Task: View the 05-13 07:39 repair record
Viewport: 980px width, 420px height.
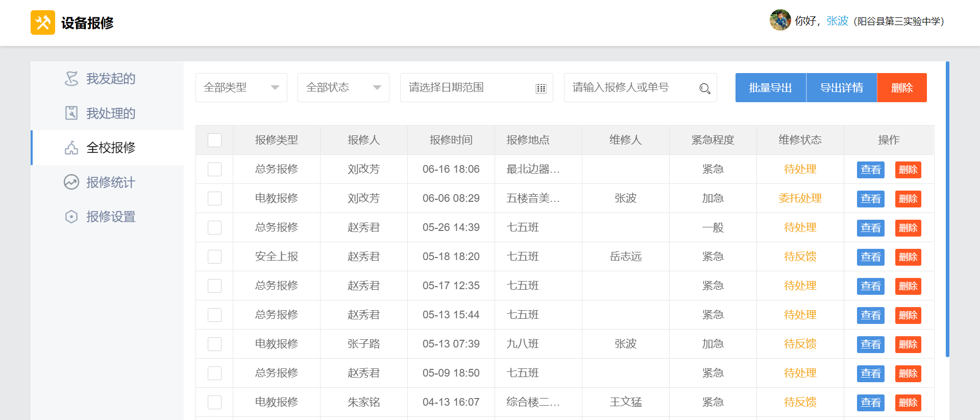Action: click(x=871, y=344)
